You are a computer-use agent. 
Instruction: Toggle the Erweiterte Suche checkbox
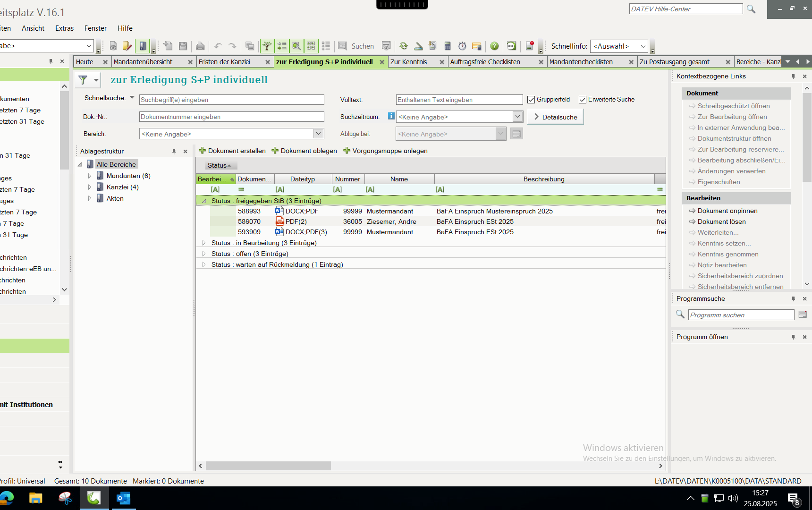pyautogui.click(x=583, y=100)
